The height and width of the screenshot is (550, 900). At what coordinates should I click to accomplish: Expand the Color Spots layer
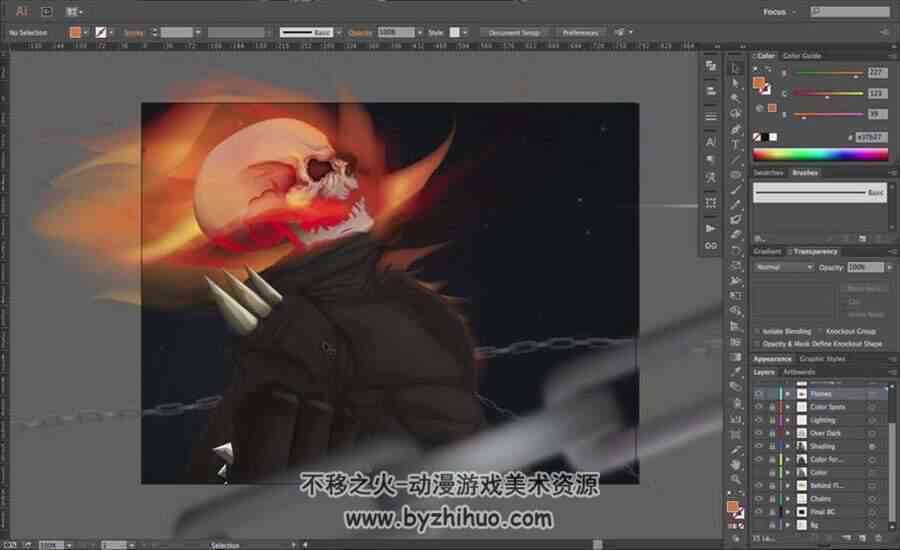pyautogui.click(x=788, y=407)
